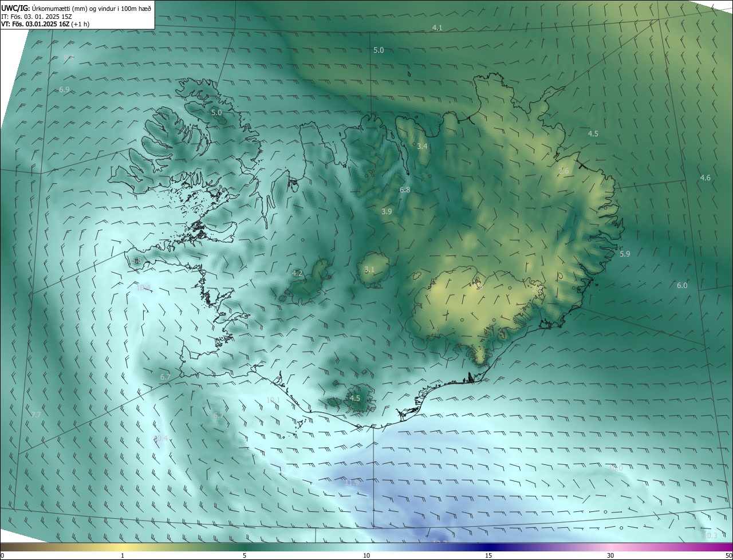The image size is (733, 560).
Task: Click the 3.1 value on Hofsjökull glacier
Action: tap(369, 270)
